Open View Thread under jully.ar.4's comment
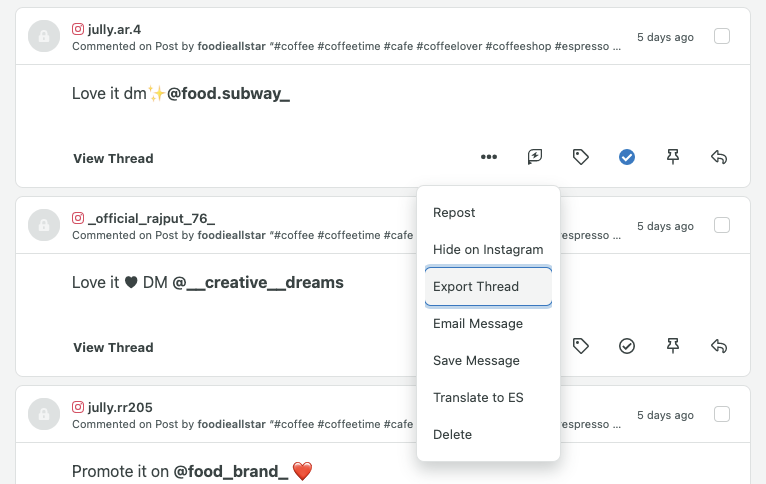This screenshot has width=766, height=484. pyautogui.click(x=113, y=158)
